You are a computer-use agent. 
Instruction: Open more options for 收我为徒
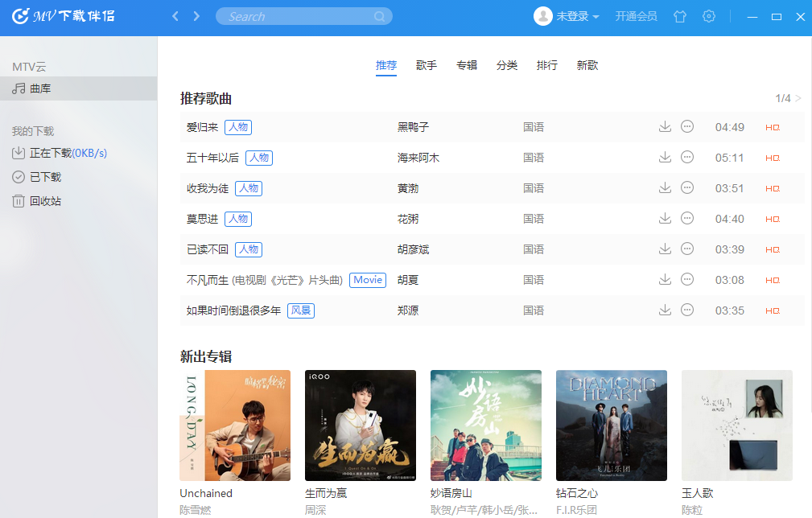coord(687,188)
